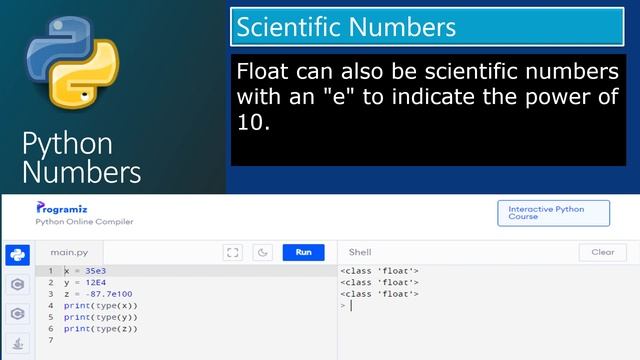Image resolution: width=640 pixels, height=360 pixels.
Task: Click the Python logo on the slide
Action: click(73, 62)
